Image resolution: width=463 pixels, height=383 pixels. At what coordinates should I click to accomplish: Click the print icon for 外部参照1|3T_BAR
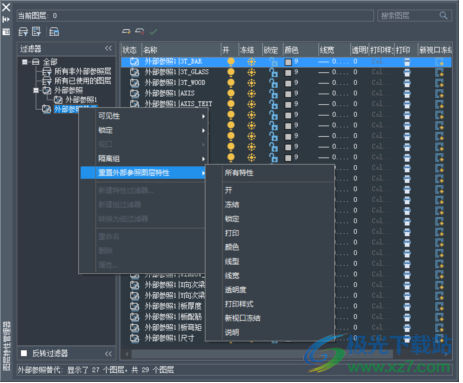pyautogui.click(x=407, y=62)
